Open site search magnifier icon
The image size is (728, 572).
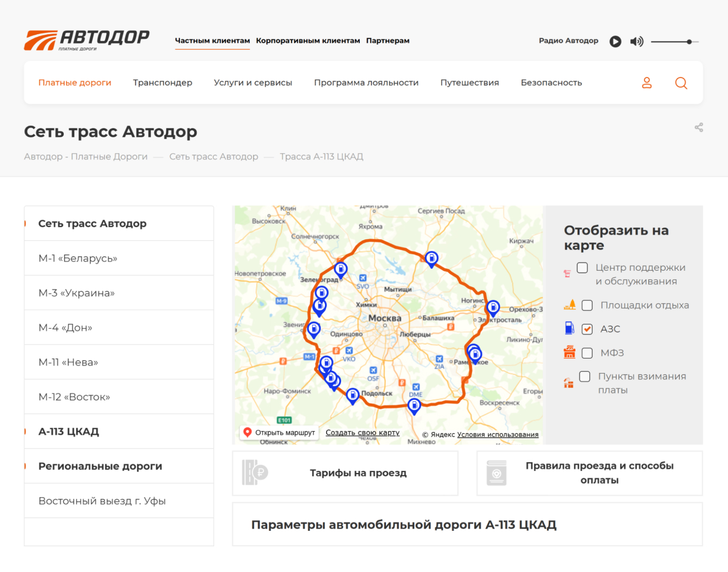click(681, 83)
